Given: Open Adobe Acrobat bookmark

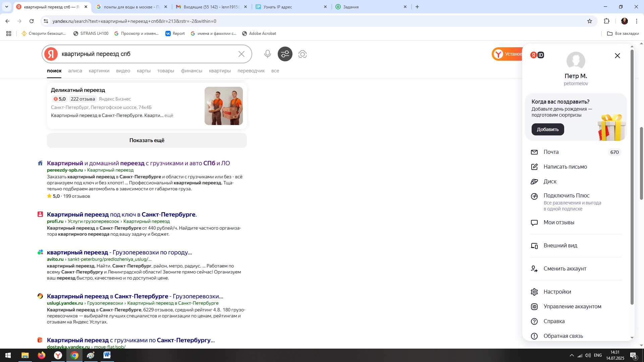Looking at the screenshot, I should [259, 34].
